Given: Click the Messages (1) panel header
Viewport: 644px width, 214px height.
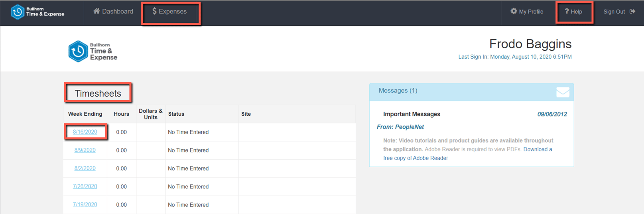Looking at the screenshot, I should 398,91.
